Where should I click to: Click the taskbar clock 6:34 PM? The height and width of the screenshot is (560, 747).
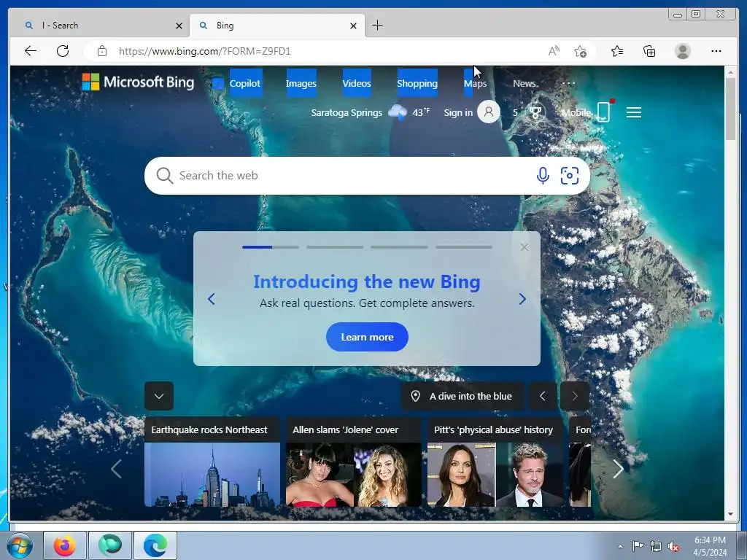[710, 540]
